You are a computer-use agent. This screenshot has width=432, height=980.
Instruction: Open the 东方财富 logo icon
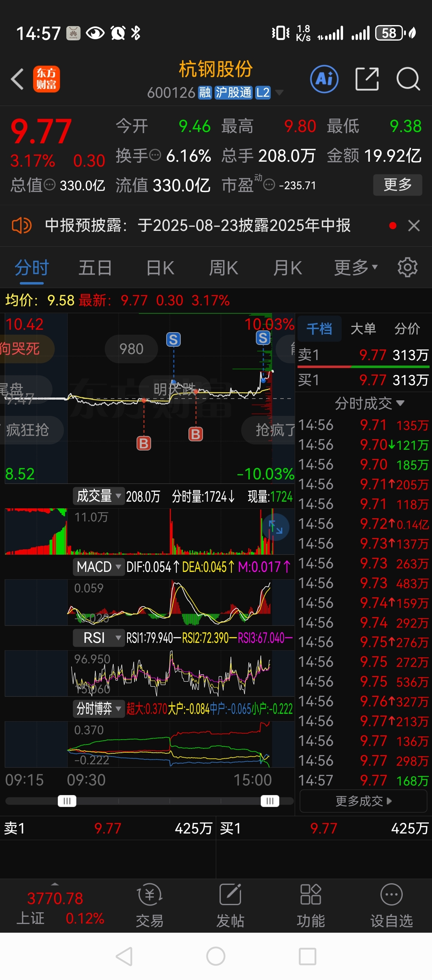pyautogui.click(x=46, y=79)
